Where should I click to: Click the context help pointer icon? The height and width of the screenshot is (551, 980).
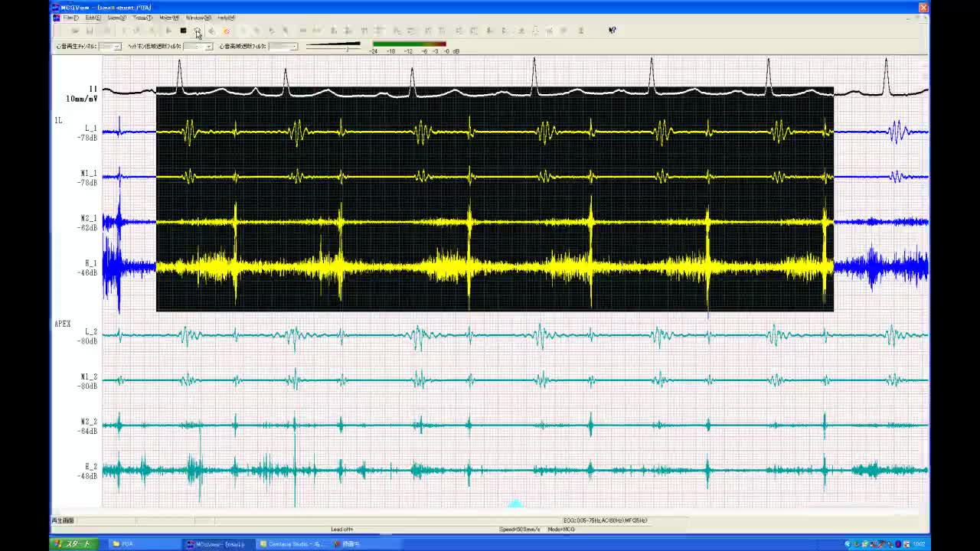612,31
